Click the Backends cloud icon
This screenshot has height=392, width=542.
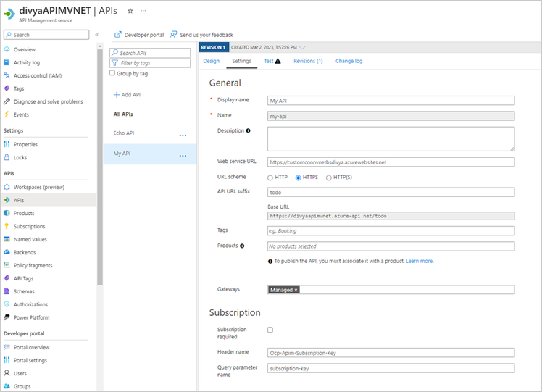7,252
